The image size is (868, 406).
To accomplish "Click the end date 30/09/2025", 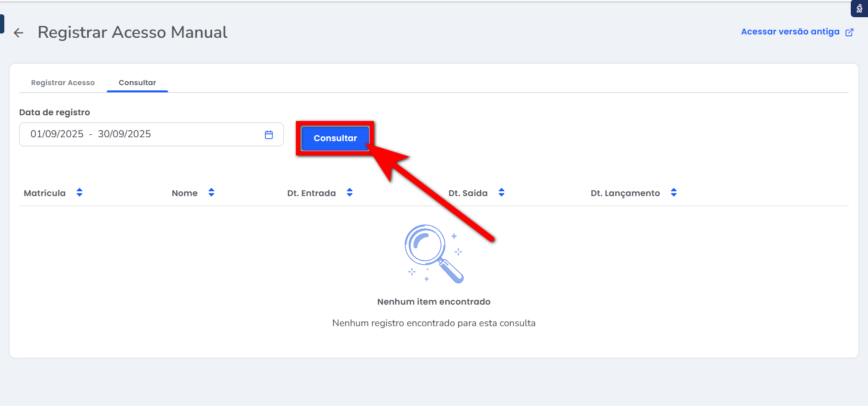I will tap(124, 134).
